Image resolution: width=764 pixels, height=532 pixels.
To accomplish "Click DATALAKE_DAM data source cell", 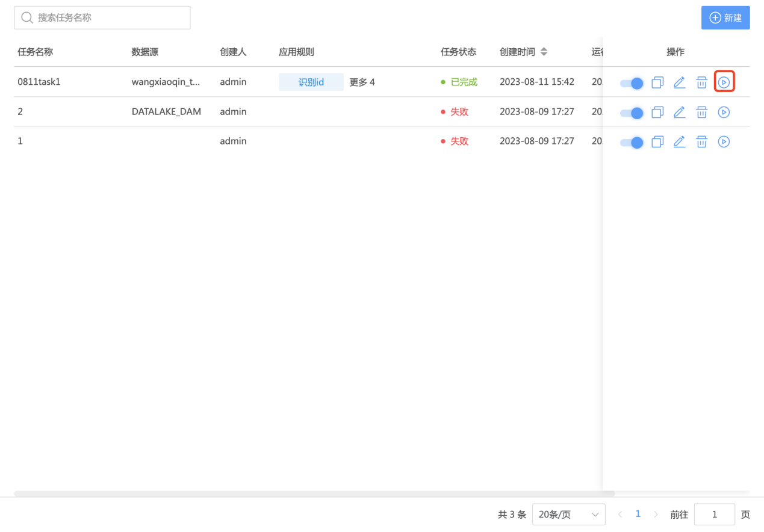I will coord(166,111).
